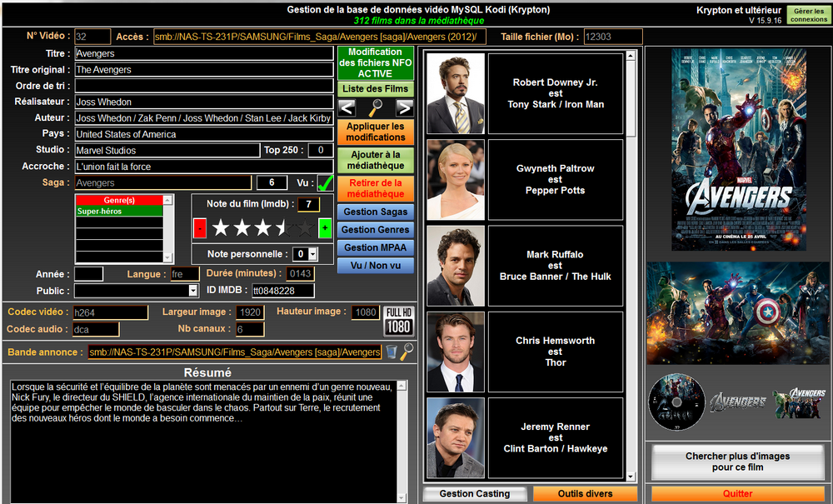
Task: Click the Bande annonce path field
Action: tap(235, 352)
